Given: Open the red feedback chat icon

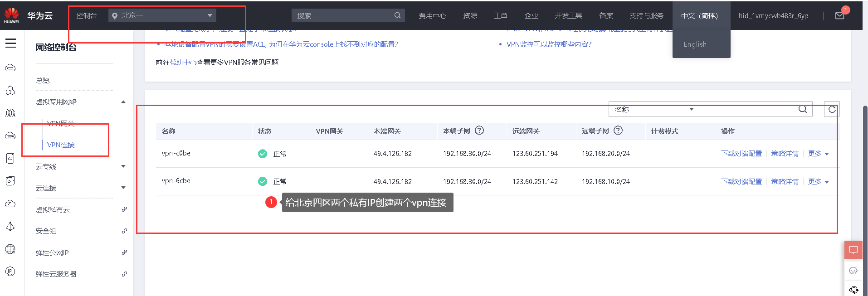Looking at the screenshot, I should pos(853,250).
